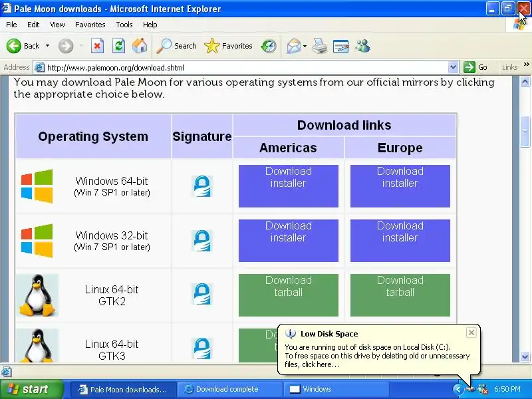Go back with the green Back arrow
This screenshot has width=532, height=399.
23,46
